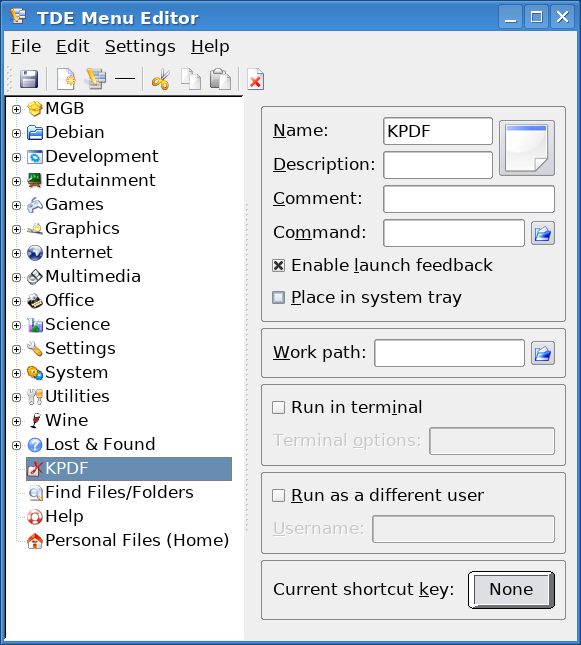Image resolution: width=581 pixels, height=645 pixels.
Task: Click the Copy toolbar icon
Action: (x=191, y=79)
